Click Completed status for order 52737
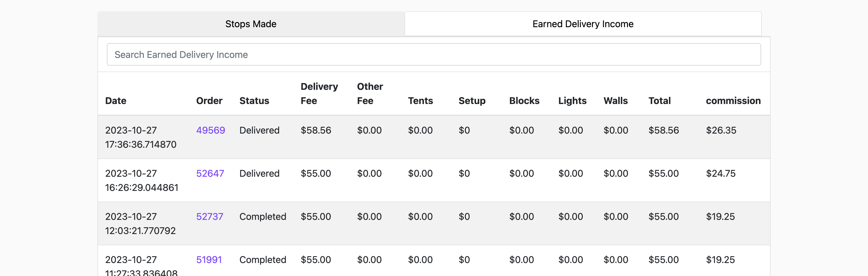This screenshot has height=276, width=868. pos(262,217)
